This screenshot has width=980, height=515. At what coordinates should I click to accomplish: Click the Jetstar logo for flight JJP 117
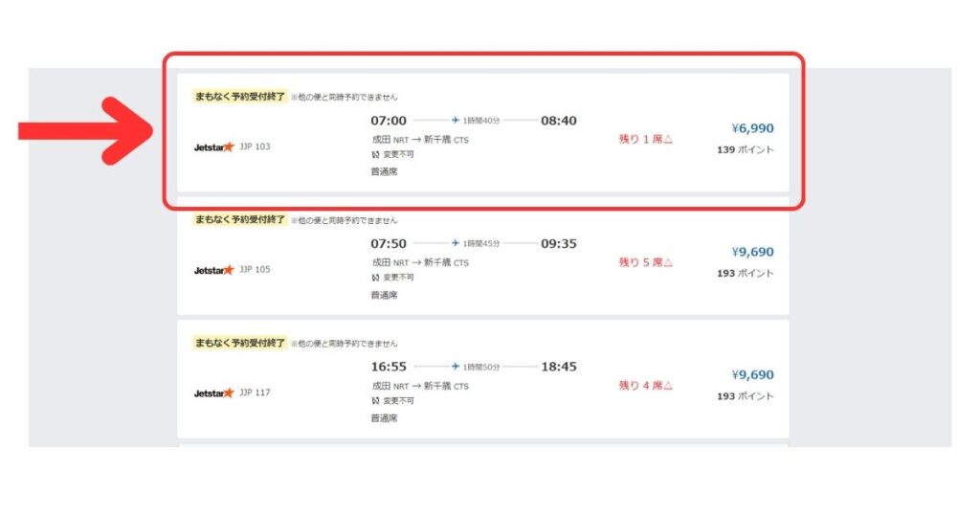(x=213, y=393)
